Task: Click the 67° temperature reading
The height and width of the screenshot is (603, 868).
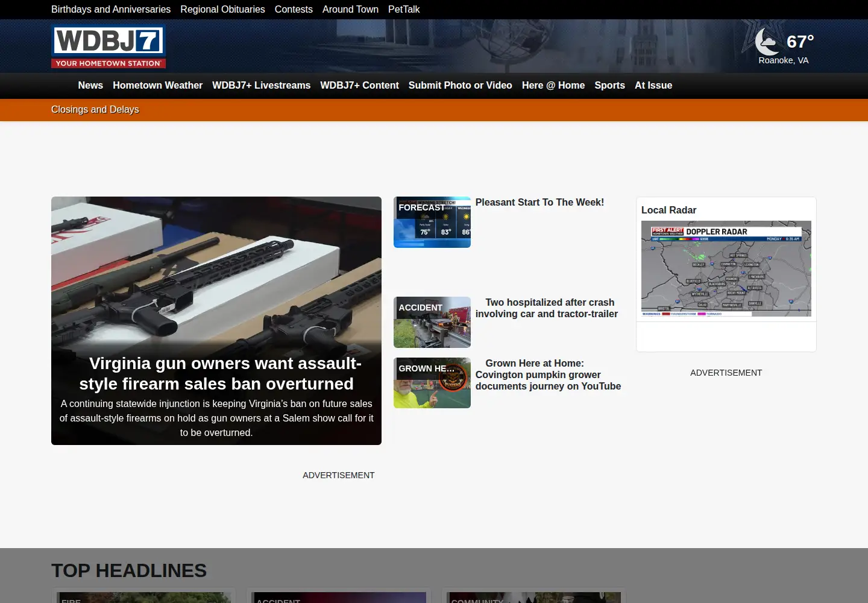Action: 800,42
